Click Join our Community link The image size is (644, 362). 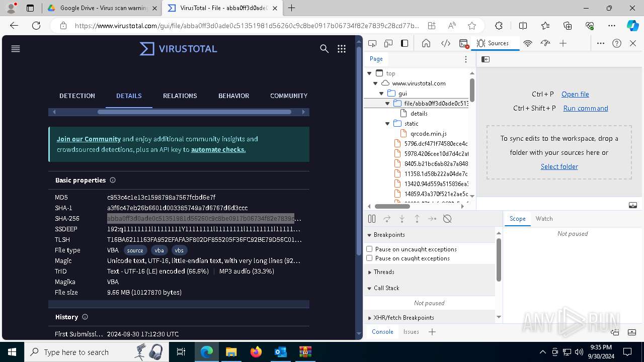click(x=89, y=139)
